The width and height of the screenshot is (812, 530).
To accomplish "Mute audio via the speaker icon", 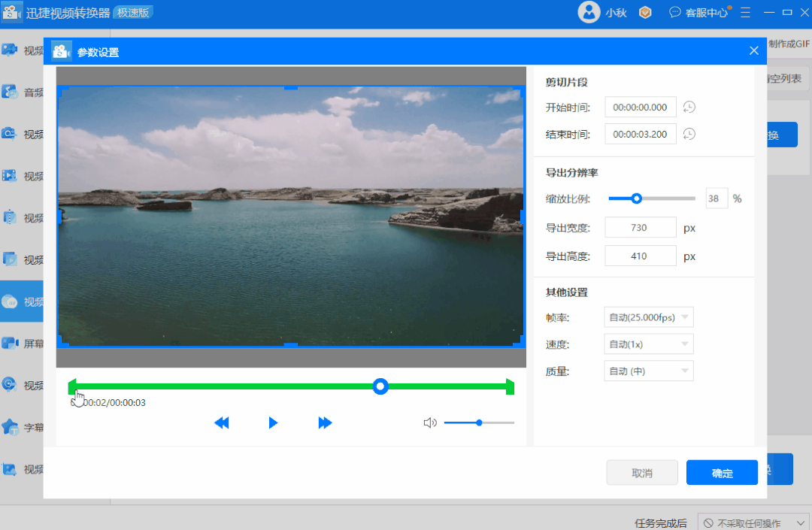I will point(429,422).
